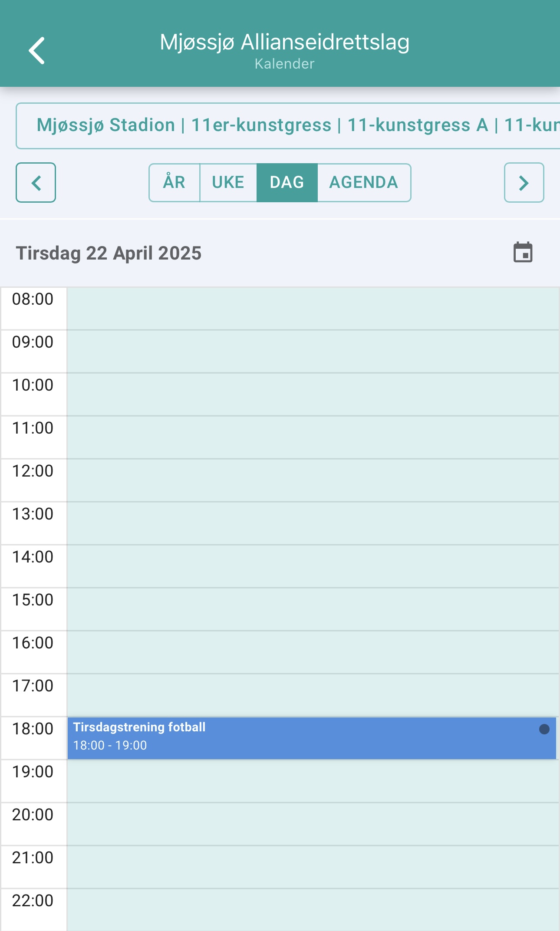This screenshot has height=931, width=560.
Task: Expand the Mjøssjø Stadion facility selector
Action: pyautogui.click(x=288, y=126)
